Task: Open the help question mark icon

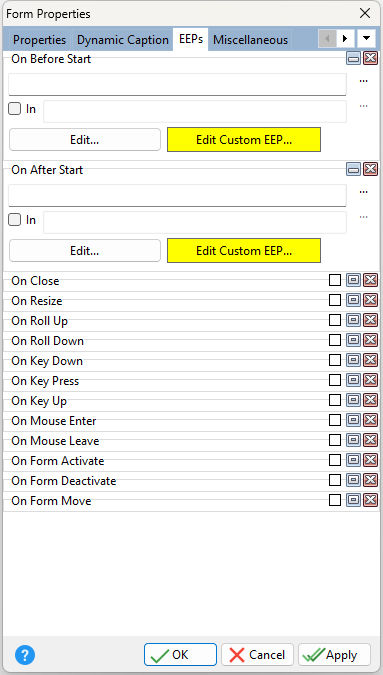Action: point(25,655)
